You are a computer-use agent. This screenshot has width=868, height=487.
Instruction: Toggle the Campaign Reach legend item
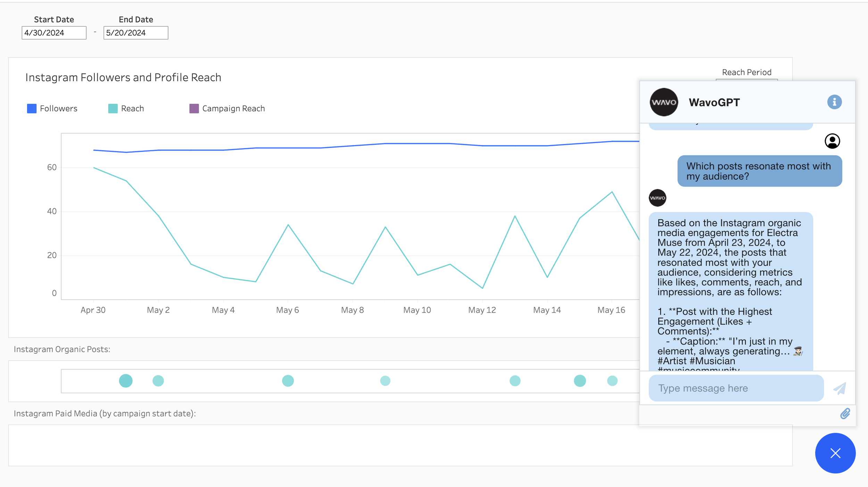233,109
